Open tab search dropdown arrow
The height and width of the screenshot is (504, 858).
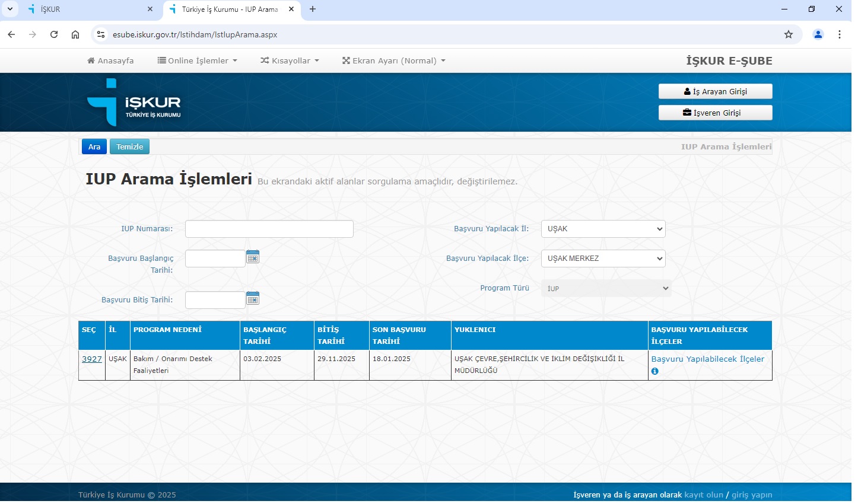click(9, 9)
